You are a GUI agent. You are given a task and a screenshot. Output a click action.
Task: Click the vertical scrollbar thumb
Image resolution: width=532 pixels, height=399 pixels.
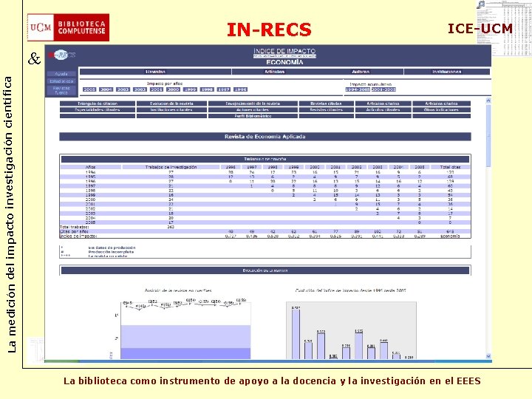[x=488, y=136]
